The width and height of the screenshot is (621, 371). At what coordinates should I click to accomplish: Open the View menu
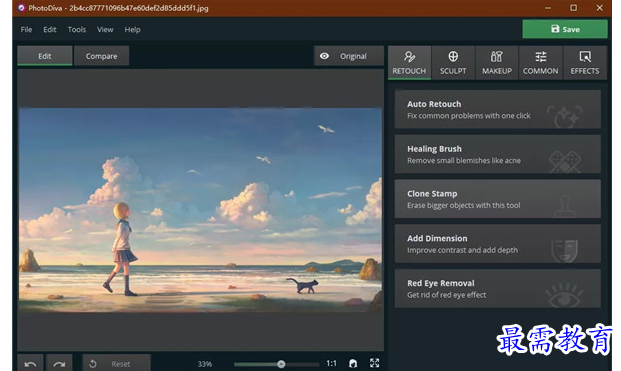(x=105, y=30)
